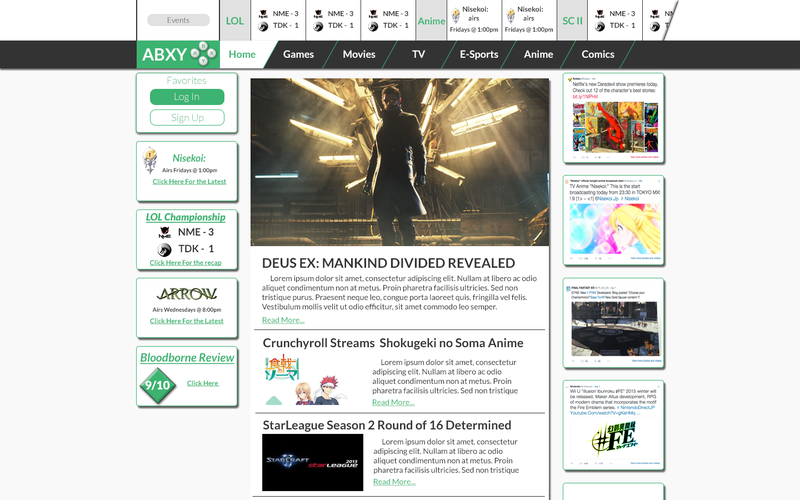Click the first NME-TDK score after LOL
Screen dimensions: 800x500
point(279,20)
